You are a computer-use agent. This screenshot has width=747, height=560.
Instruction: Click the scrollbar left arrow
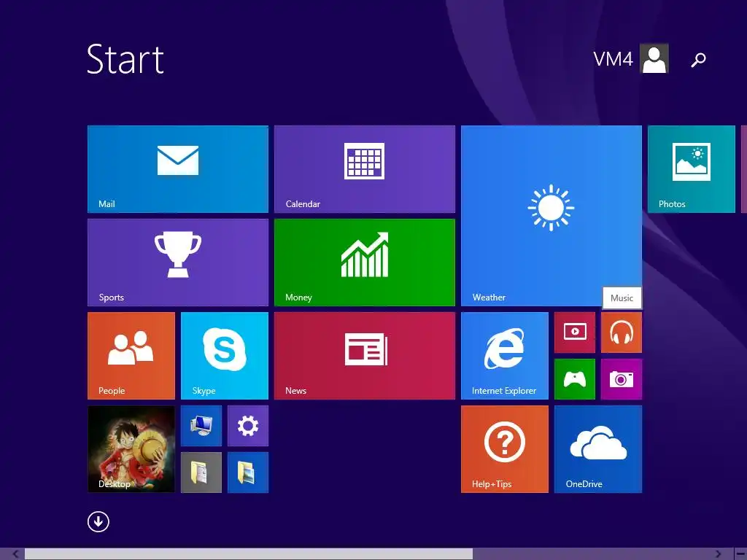(x=15, y=554)
